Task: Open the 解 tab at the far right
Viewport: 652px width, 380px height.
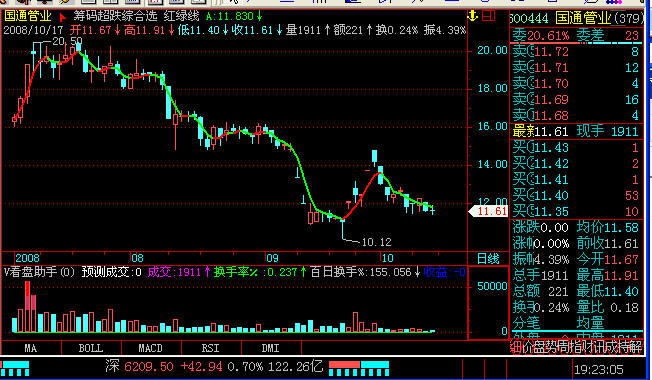Action: [637, 347]
